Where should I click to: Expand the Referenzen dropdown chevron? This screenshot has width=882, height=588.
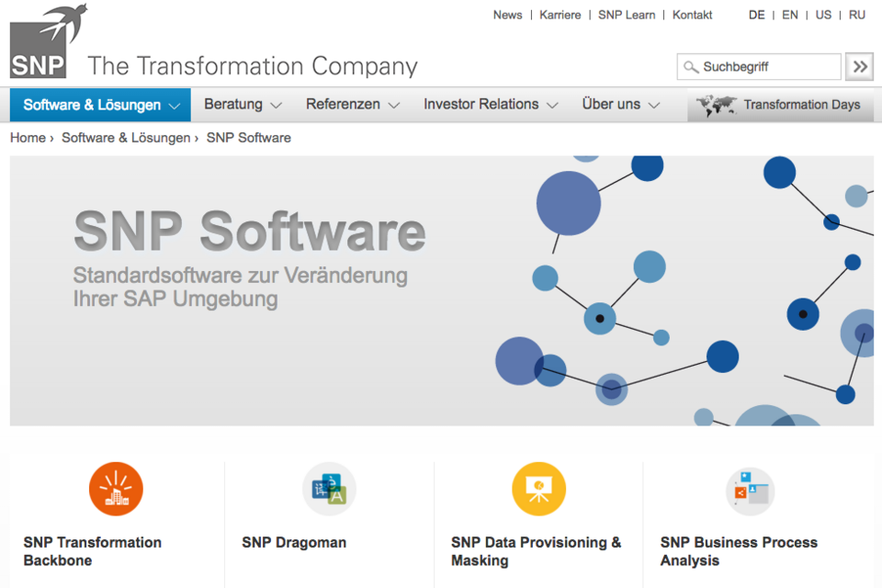click(x=394, y=106)
